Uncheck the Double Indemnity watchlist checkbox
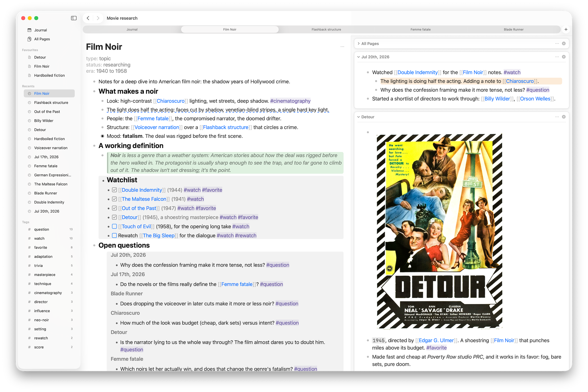Viewport: 588px width, 392px height. point(114,190)
